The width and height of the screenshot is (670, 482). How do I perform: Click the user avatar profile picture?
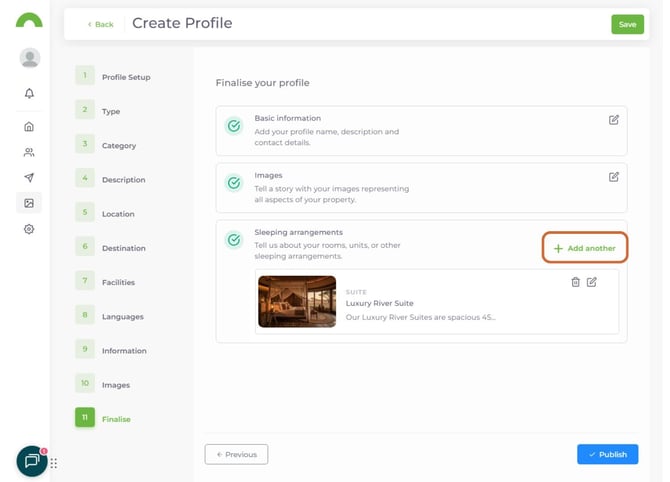point(30,58)
